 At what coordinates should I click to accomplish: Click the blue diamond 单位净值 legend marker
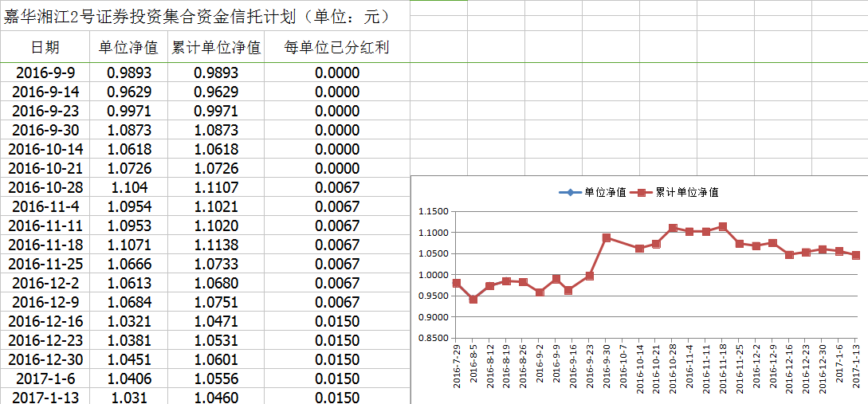571,192
